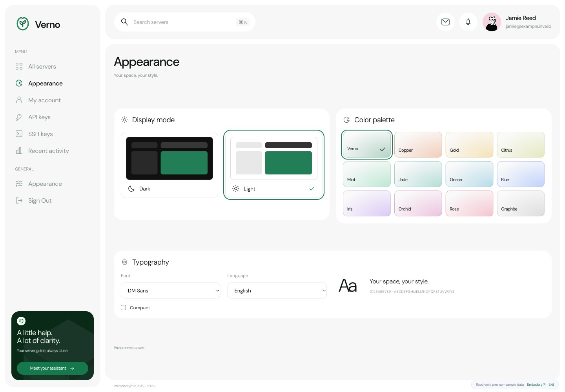This screenshot has width=565, height=392.
Task: Click the Aa font preview sample
Action: click(x=348, y=285)
